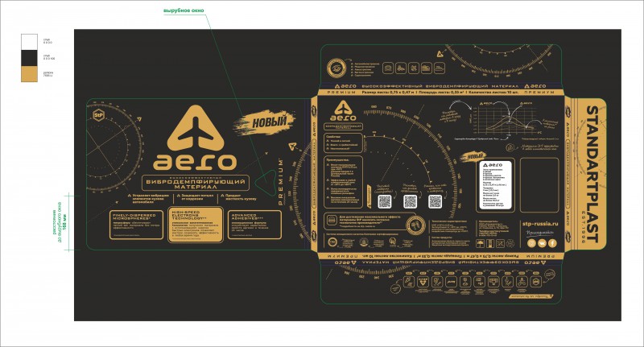Click the umbrella keep-dry packaging symbol
This screenshot has height=347, width=644.
coord(480,244)
